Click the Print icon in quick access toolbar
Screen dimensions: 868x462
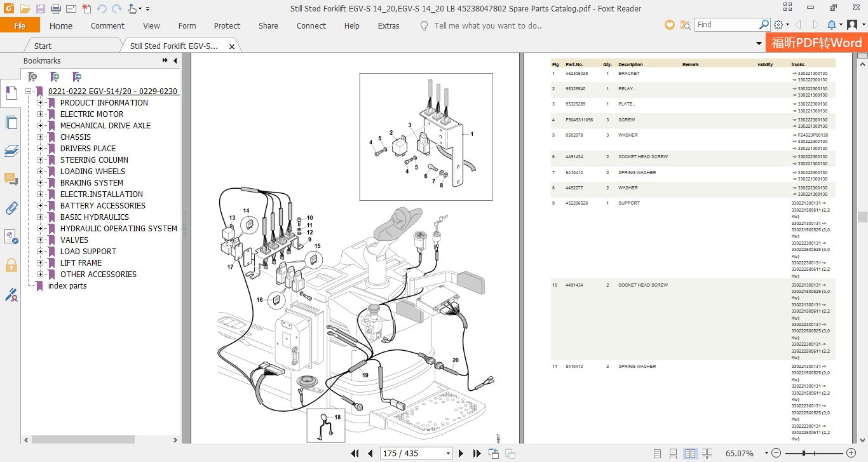[x=55, y=9]
